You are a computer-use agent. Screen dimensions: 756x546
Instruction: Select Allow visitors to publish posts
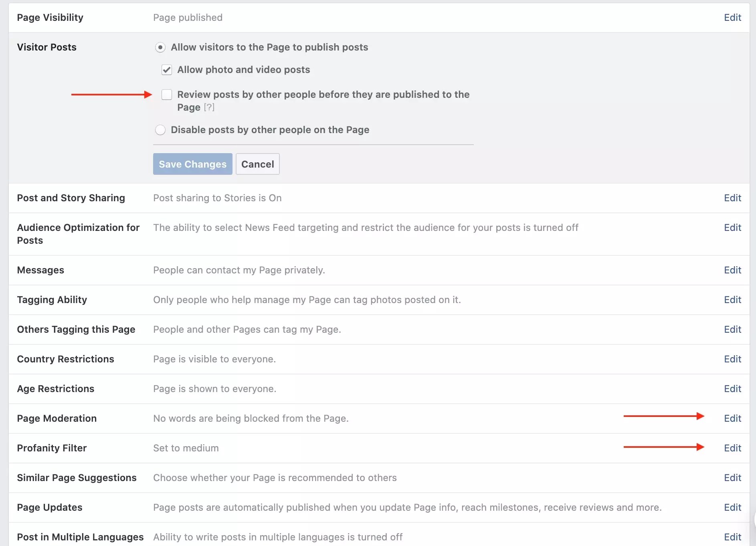pos(160,47)
